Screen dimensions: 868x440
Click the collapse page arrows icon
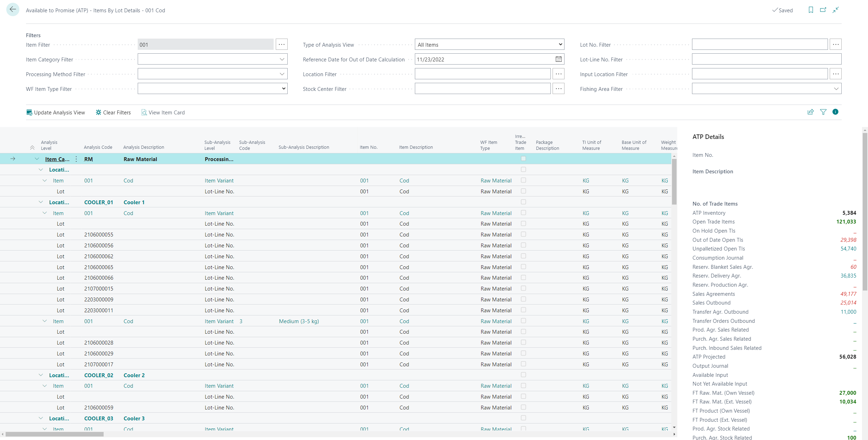click(x=836, y=10)
